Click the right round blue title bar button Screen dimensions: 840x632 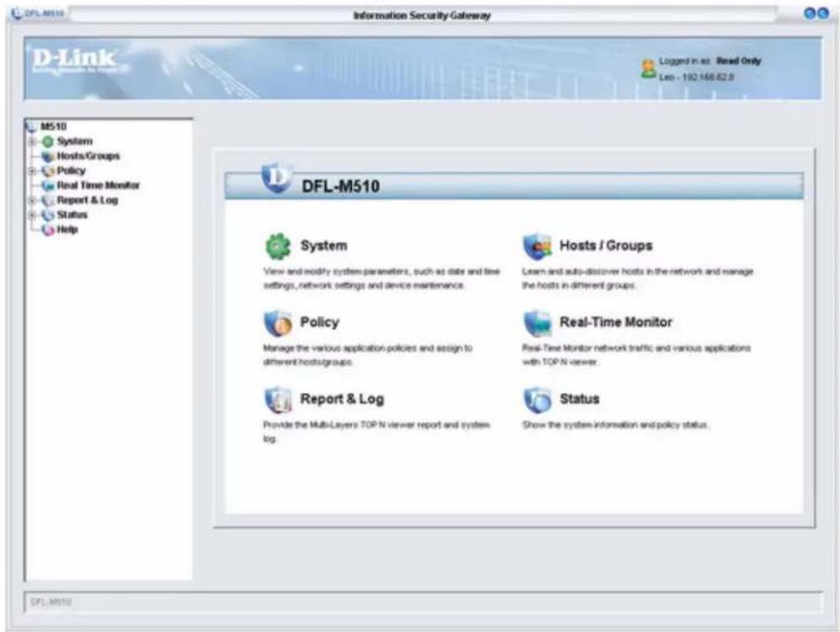click(x=823, y=14)
